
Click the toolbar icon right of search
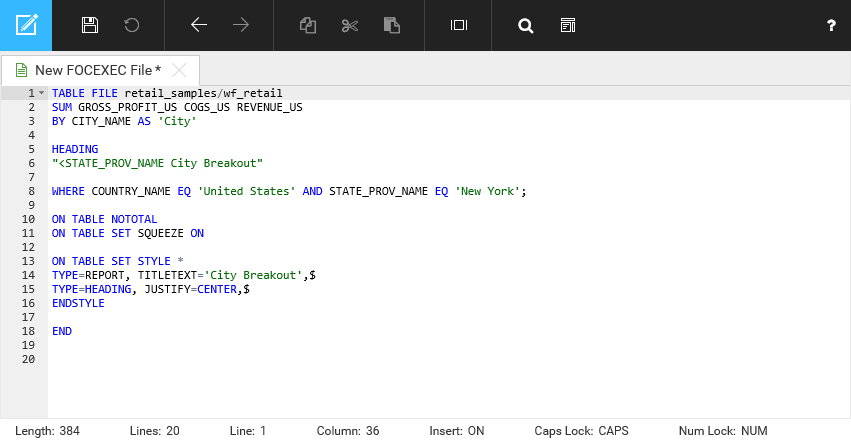point(568,25)
